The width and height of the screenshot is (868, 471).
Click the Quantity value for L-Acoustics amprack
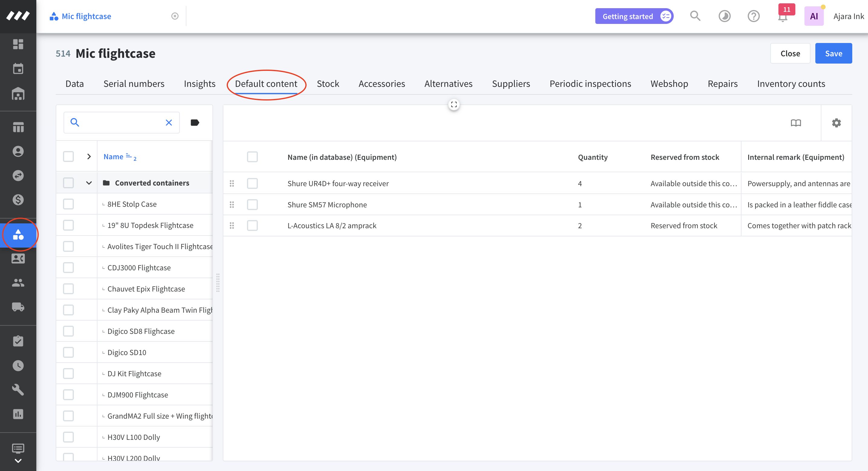click(580, 226)
